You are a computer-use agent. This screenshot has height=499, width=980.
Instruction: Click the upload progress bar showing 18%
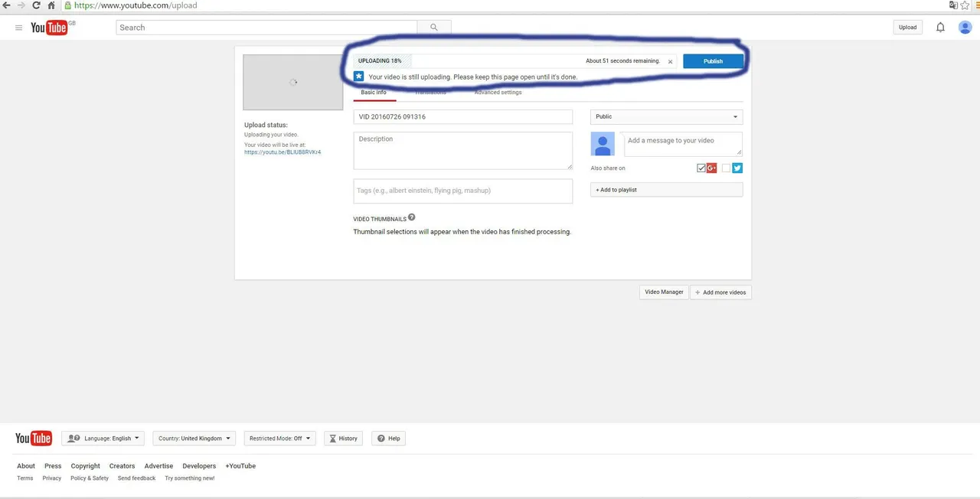pos(514,61)
